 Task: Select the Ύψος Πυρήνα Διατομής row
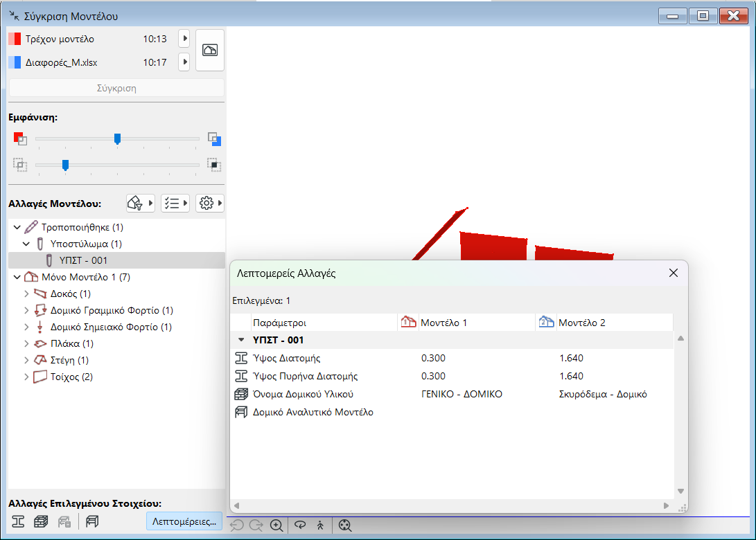tap(452, 376)
